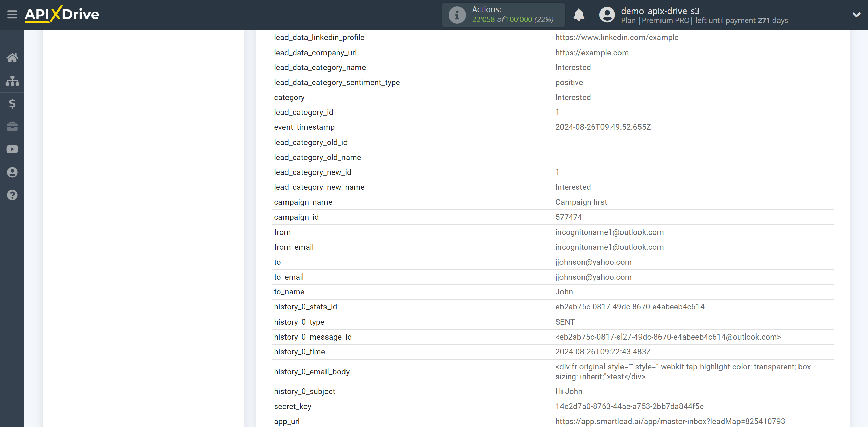Image resolution: width=868 pixels, height=427 pixels.
Task: Expand the account dropdown chevron
Action: (856, 15)
